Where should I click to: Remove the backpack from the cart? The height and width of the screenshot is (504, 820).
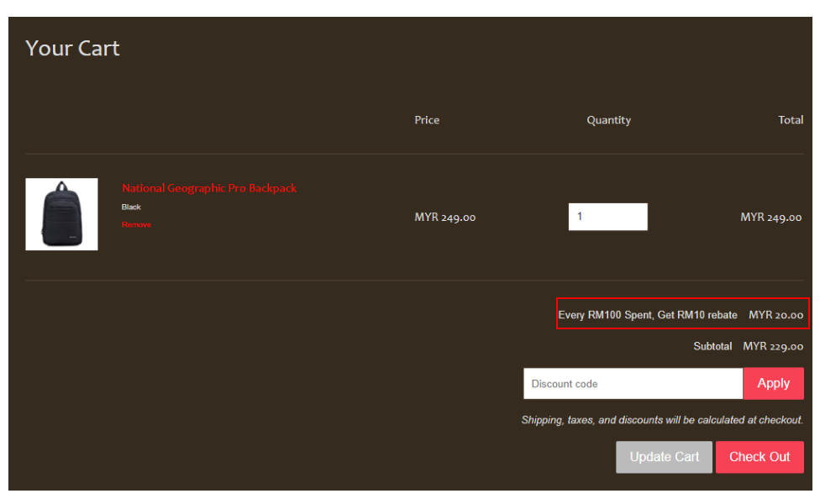(x=136, y=224)
